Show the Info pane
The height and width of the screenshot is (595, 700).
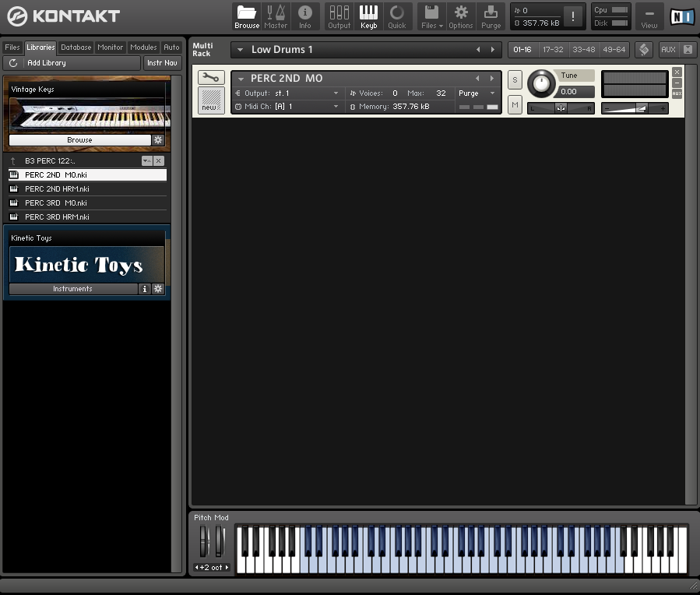305,17
